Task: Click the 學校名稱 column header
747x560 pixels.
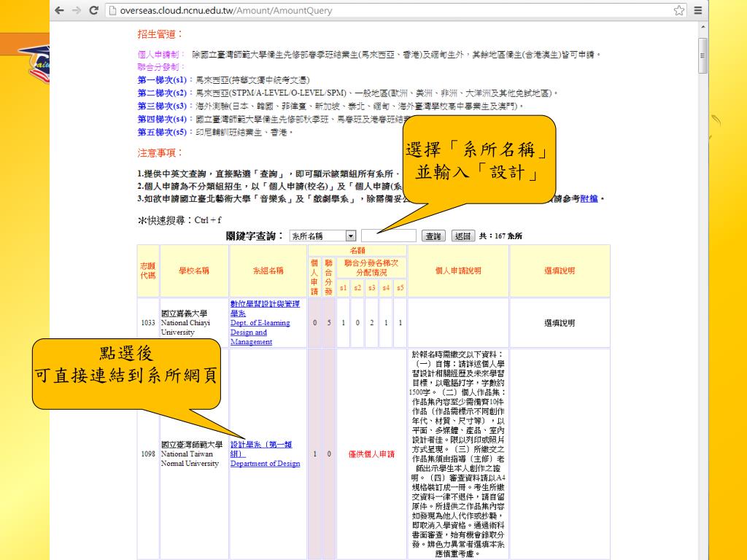Action: 194,271
